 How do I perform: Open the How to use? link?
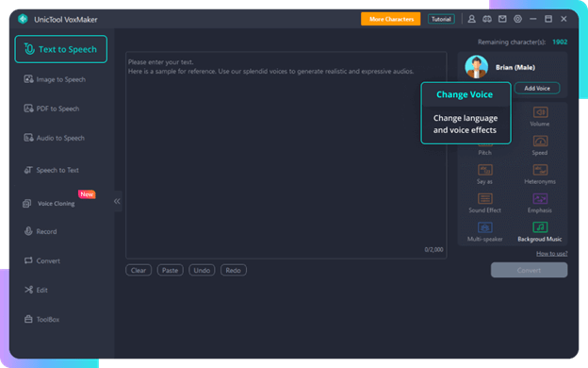[x=551, y=254]
